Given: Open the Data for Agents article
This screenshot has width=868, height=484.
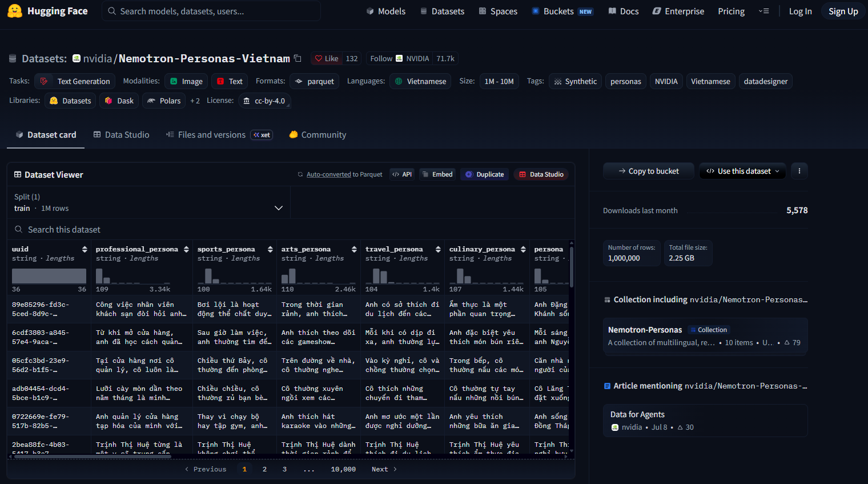Looking at the screenshot, I should (x=705, y=421).
